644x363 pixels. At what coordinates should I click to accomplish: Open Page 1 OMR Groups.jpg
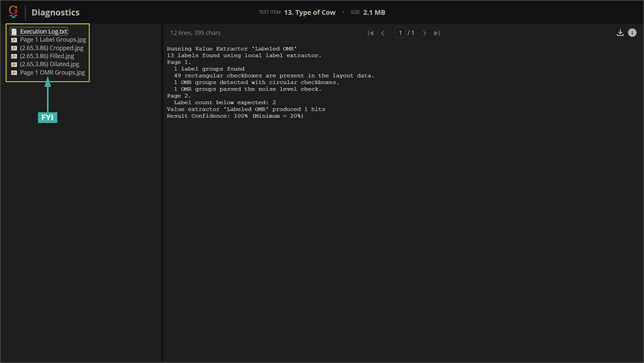(x=52, y=73)
